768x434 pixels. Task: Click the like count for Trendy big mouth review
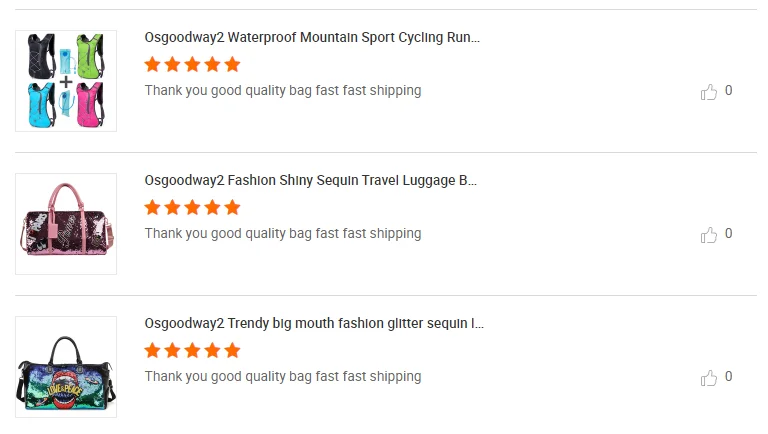[729, 377]
